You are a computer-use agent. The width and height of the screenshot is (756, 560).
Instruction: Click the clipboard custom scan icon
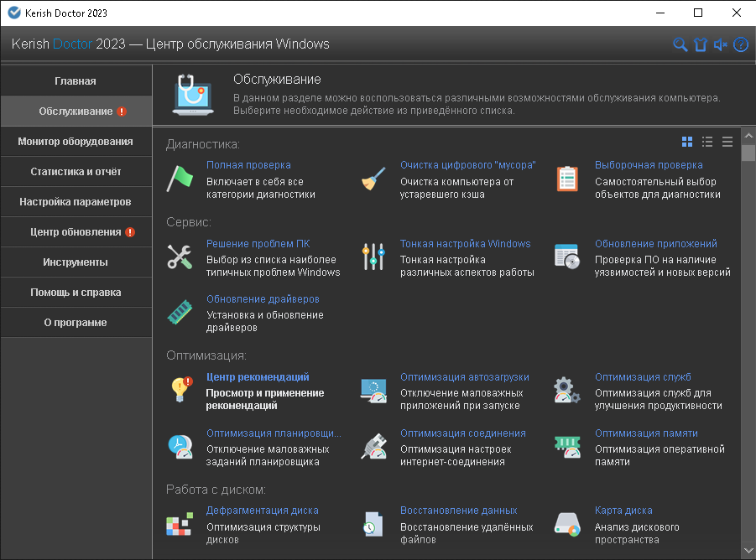(x=567, y=179)
